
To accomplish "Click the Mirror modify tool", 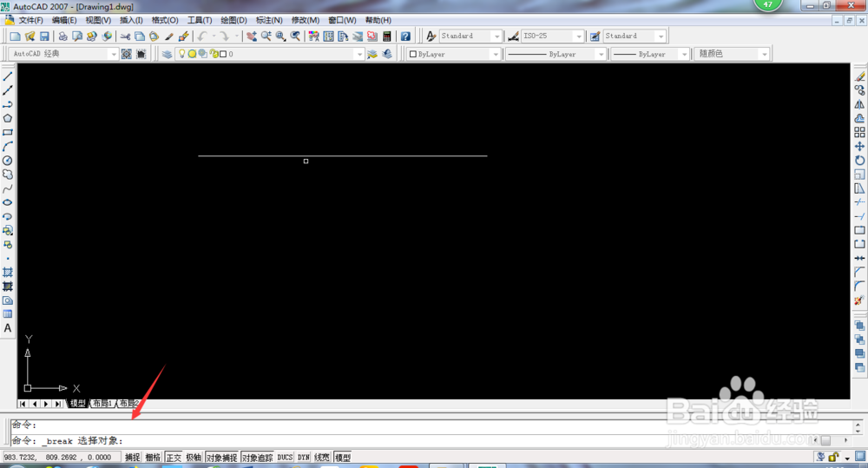I will [859, 104].
